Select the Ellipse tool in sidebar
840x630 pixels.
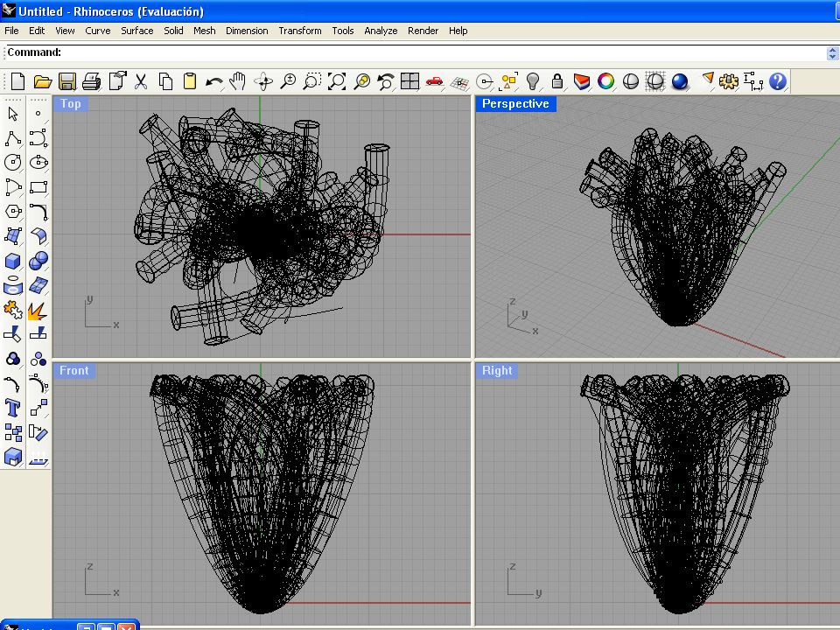click(x=38, y=162)
